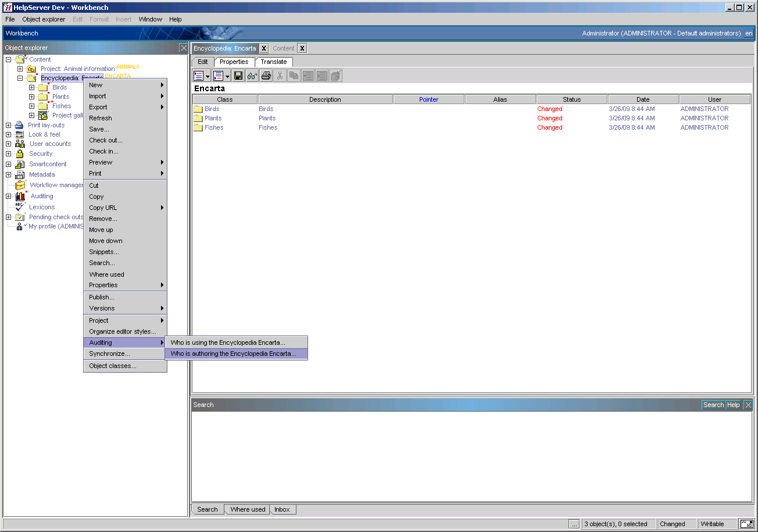Expand the Fishes folder in tree

coord(31,106)
